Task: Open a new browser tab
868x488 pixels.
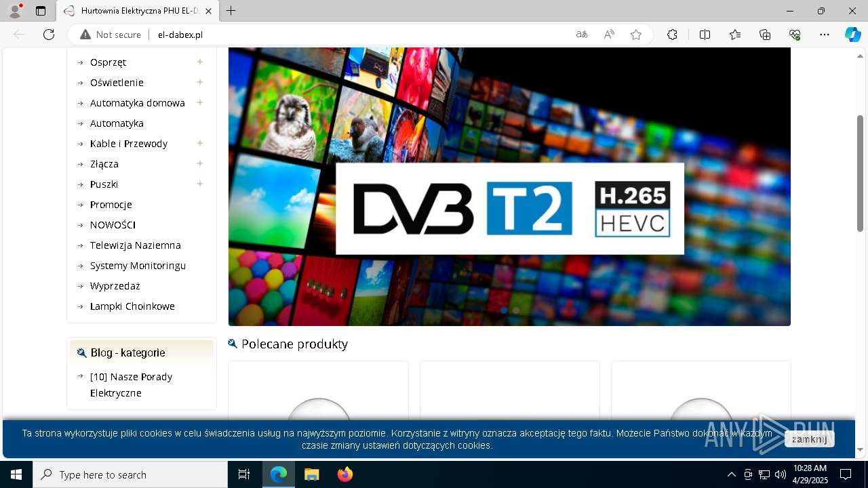Action: (x=231, y=11)
